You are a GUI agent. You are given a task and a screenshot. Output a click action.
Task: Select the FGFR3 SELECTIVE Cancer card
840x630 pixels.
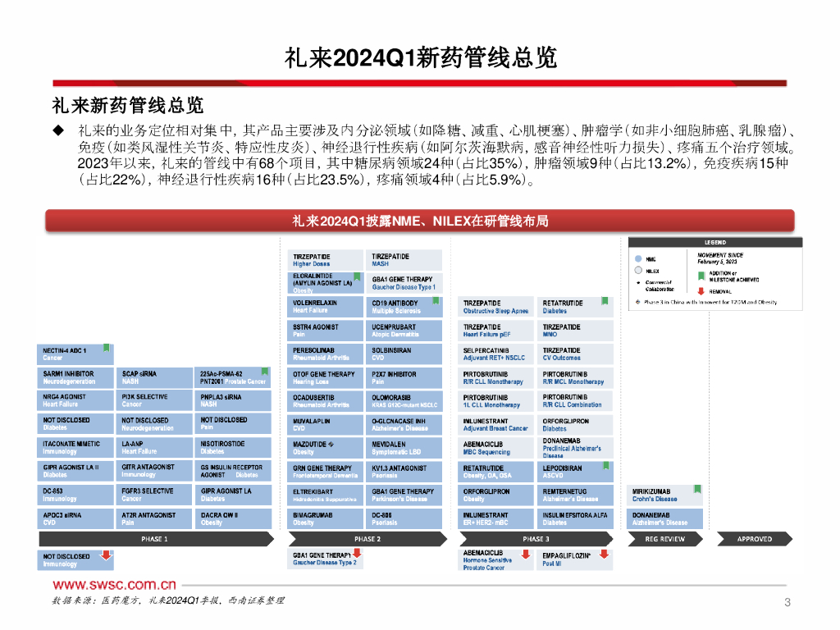[x=154, y=495]
